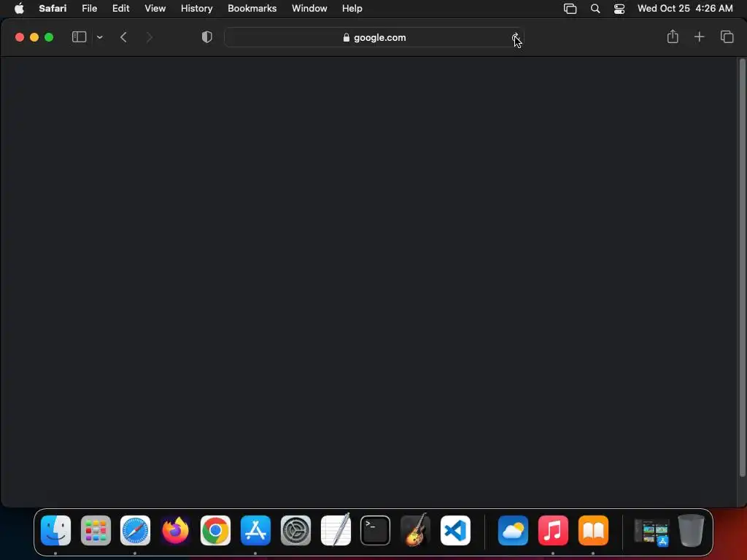The image size is (747, 560).
Task: Open Launchpad from the Dock
Action: pos(96,531)
